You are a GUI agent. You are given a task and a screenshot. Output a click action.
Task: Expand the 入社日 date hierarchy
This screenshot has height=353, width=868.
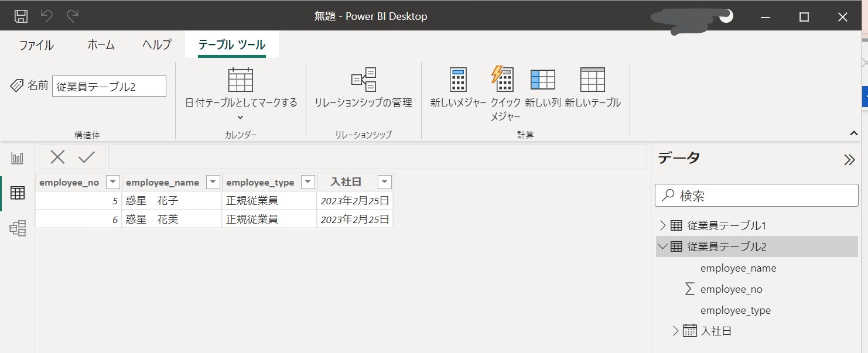pos(676,331)
